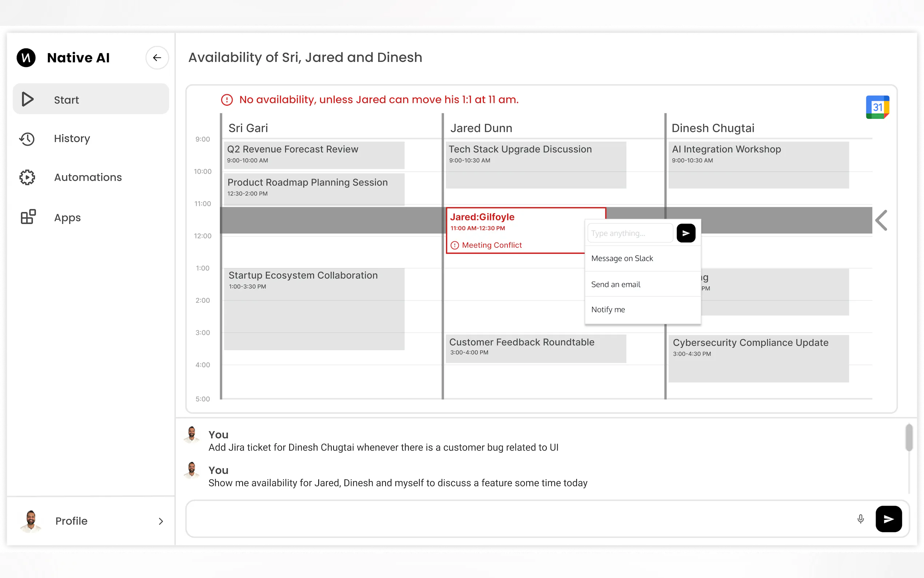Expand the Profile chevron
The width and height of the screenshot is (924, 578).
(x=161, y=521)
